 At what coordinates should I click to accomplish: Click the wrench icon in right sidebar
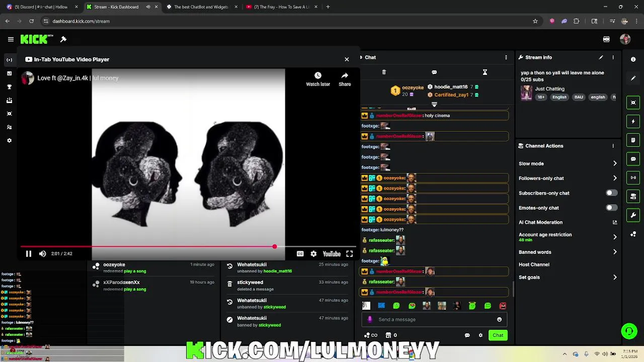(633, 215)
